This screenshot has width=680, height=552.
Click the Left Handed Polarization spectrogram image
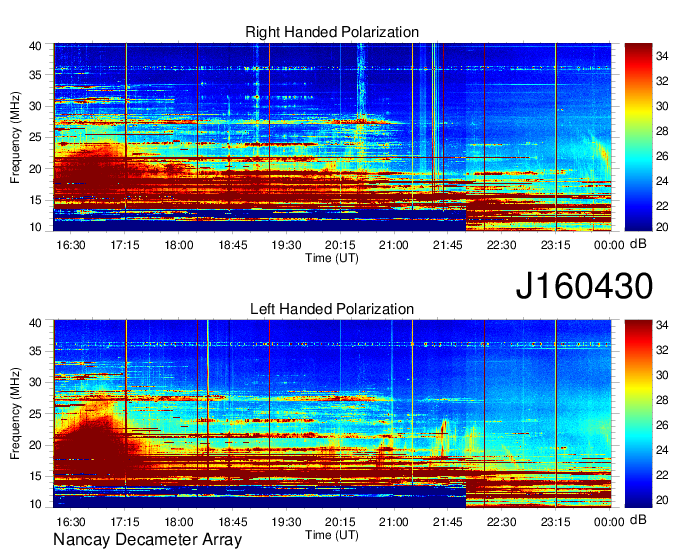pos(332,414)
